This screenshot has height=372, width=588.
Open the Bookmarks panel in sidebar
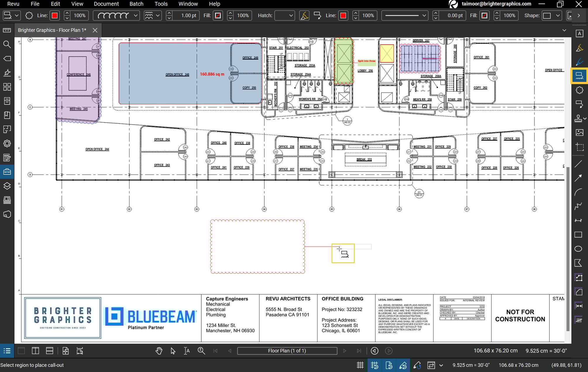click(x=7, y=115)
